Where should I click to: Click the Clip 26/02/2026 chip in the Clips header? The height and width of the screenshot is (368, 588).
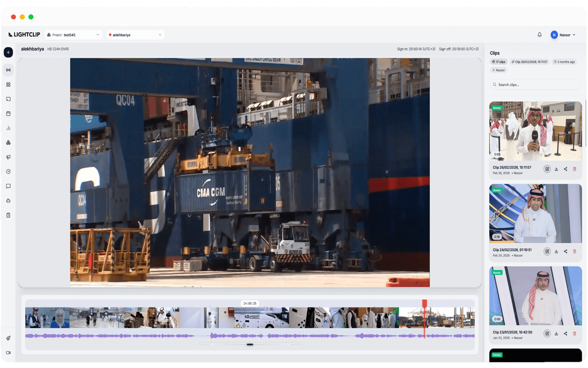529,62
